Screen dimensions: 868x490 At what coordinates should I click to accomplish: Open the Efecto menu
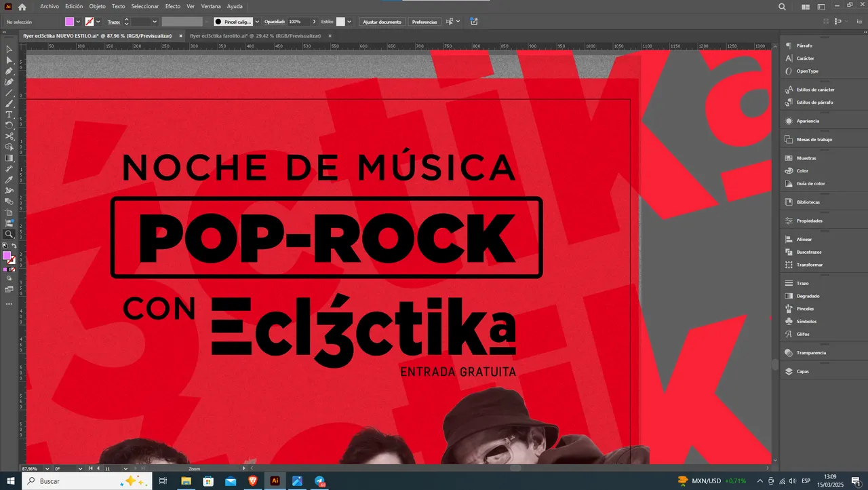(173, 6)
